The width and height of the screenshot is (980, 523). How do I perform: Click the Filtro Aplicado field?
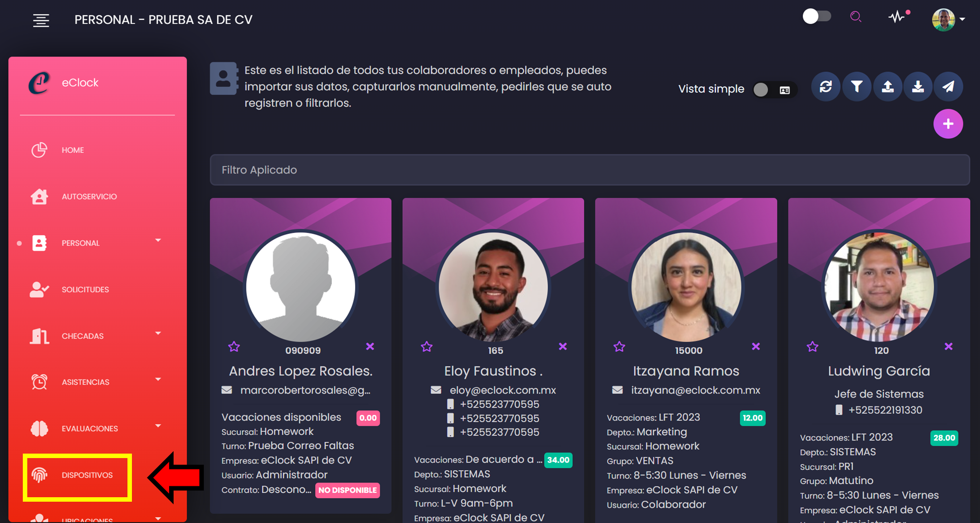[590, 170]
